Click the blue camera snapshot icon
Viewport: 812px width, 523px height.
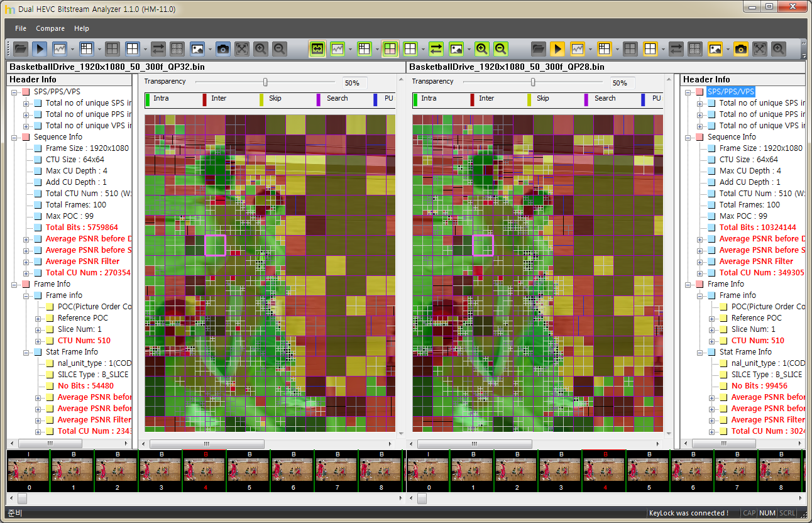(x=222, y=48)
